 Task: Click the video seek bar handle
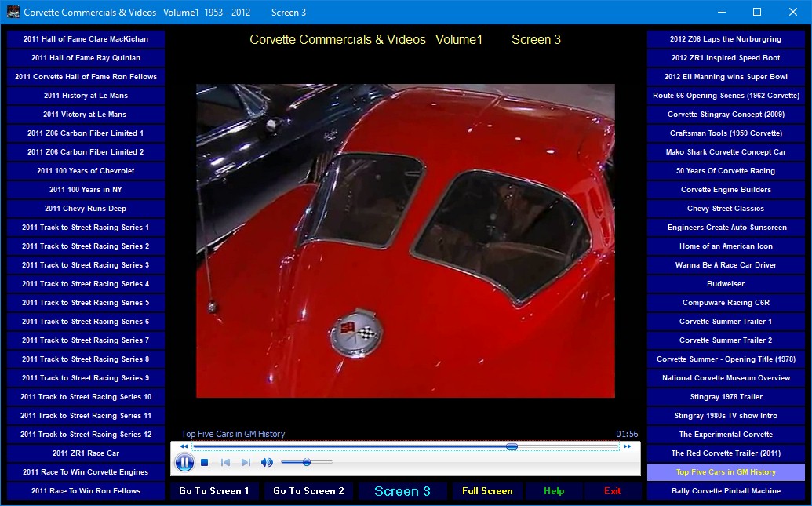[512, 446]
